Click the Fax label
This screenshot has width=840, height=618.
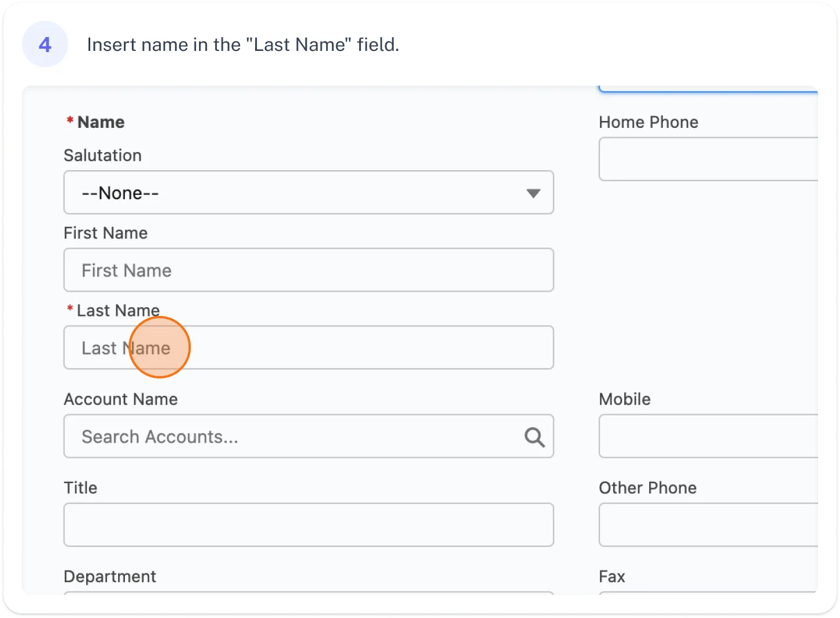point(612,576)
